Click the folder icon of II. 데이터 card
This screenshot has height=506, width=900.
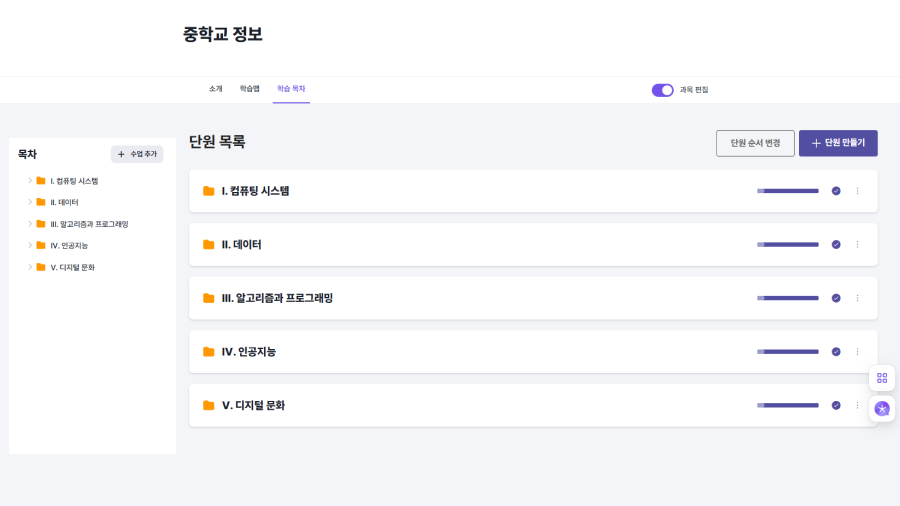pos(209,245)
